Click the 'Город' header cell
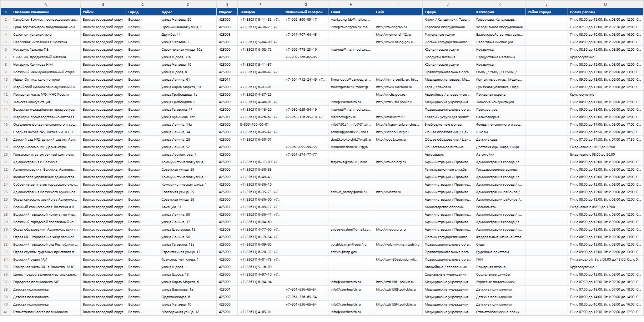The width and height of the screenshot is (644, 322). tap(142, 12)
